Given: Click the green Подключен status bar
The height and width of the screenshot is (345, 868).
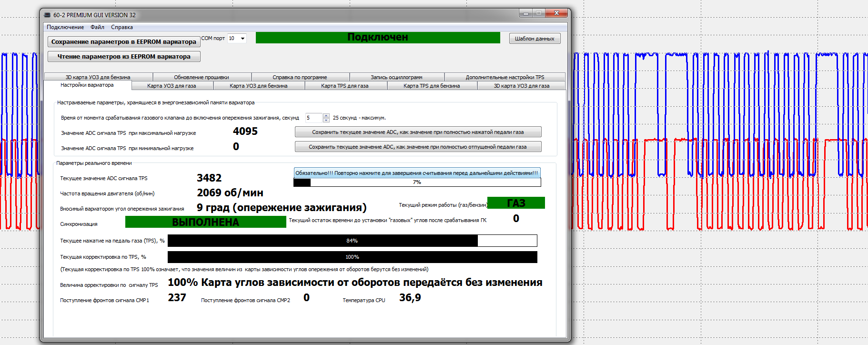Looking at the screenshot, I should click(378, 37).
